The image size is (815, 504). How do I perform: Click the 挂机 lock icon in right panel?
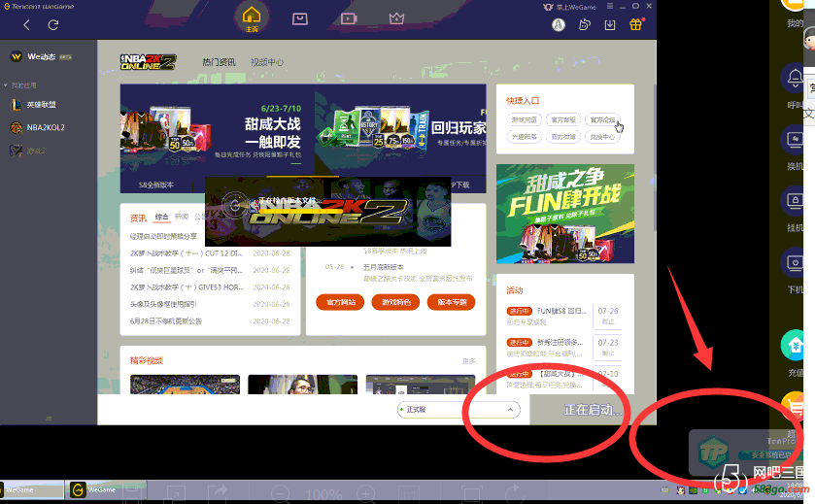795,201
